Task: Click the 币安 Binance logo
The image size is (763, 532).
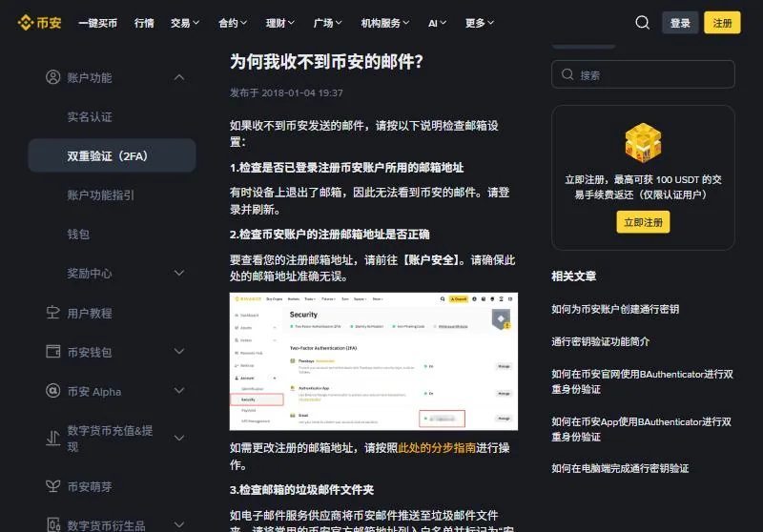Action: (39, 23)
